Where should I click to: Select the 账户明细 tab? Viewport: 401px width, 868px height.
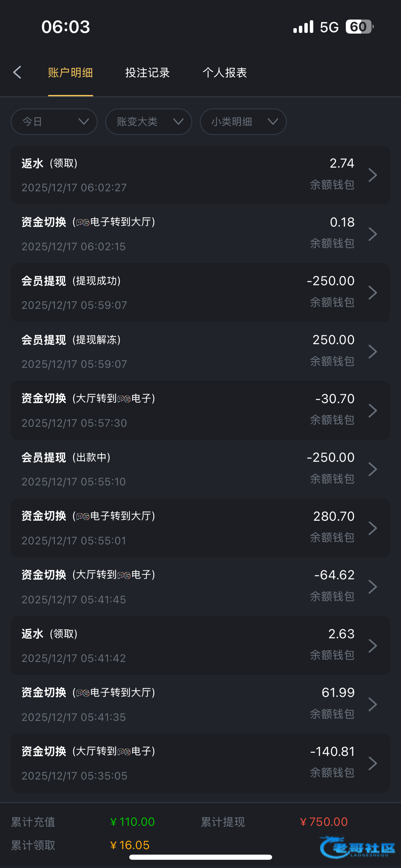70,73
